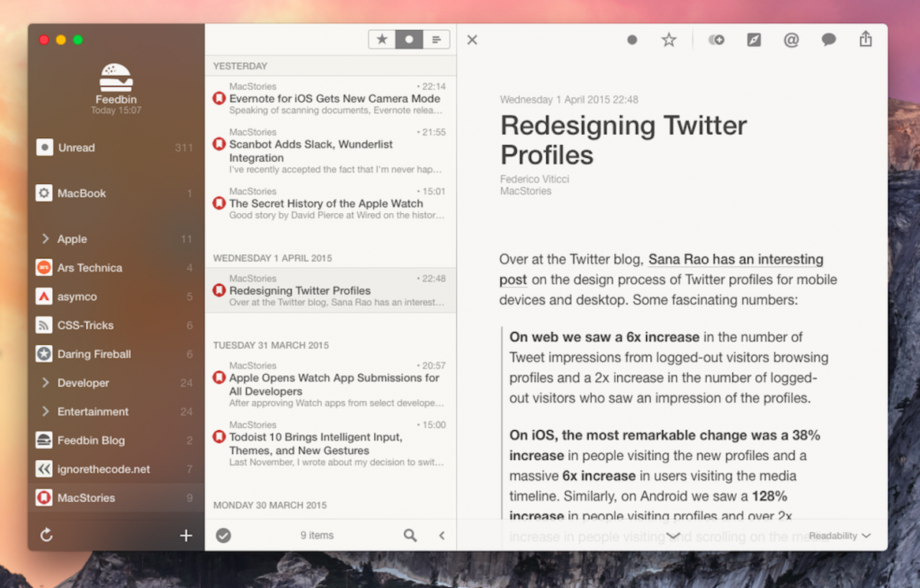Click the comment bubble icon
The image size is (920, 588).
click(828, 39)
